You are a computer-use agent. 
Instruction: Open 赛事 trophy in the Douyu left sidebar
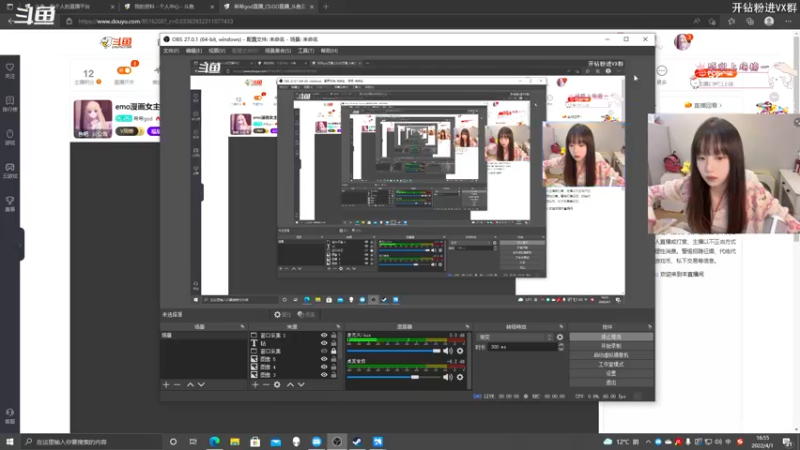pos(10,204)
